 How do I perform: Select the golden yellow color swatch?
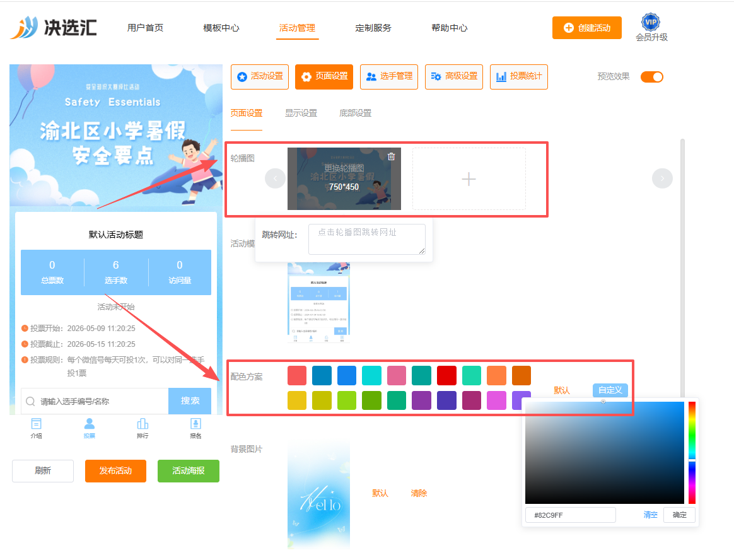297,400
